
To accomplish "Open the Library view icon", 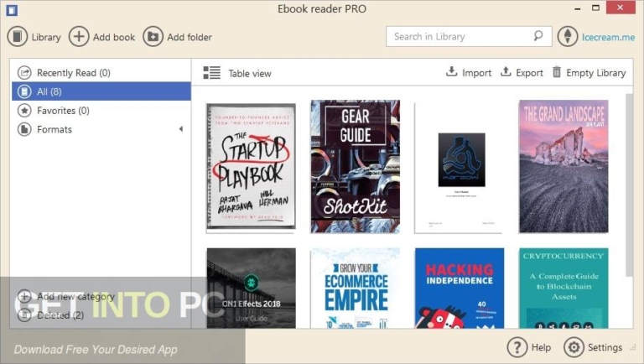I will point(18,37).
